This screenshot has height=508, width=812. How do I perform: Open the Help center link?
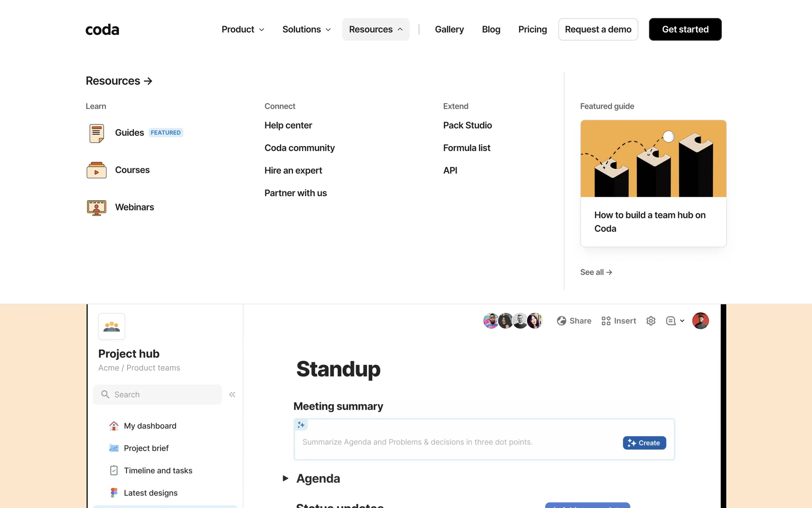(x=288, y=125)
